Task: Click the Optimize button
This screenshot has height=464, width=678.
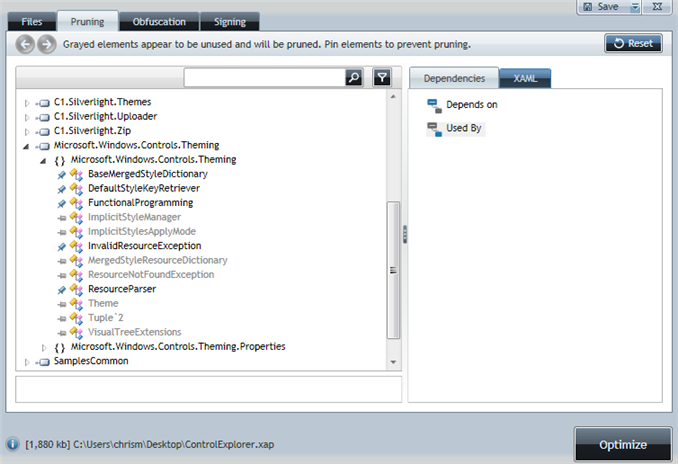Action: coord(623,444)
